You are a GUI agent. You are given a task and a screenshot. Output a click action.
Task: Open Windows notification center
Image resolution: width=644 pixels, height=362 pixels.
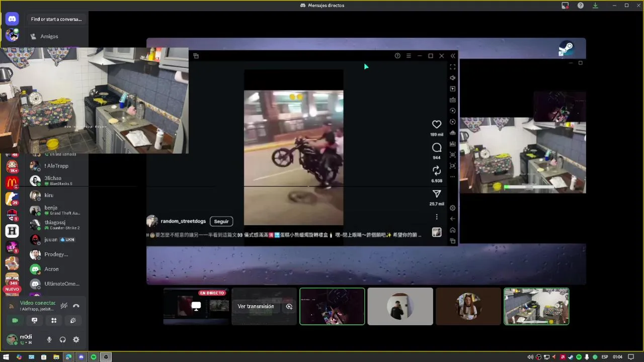tap(631, 357)
